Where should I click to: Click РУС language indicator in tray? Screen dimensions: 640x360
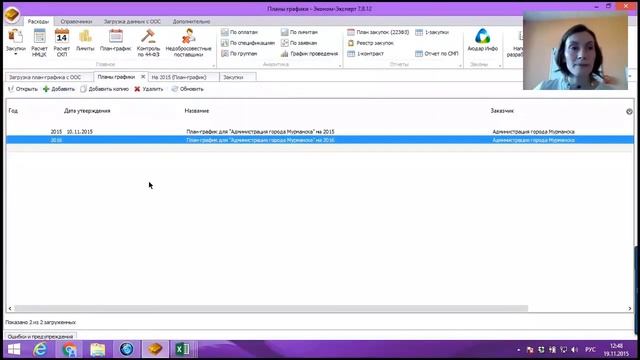pyautogui.click(x=590, y=350)
